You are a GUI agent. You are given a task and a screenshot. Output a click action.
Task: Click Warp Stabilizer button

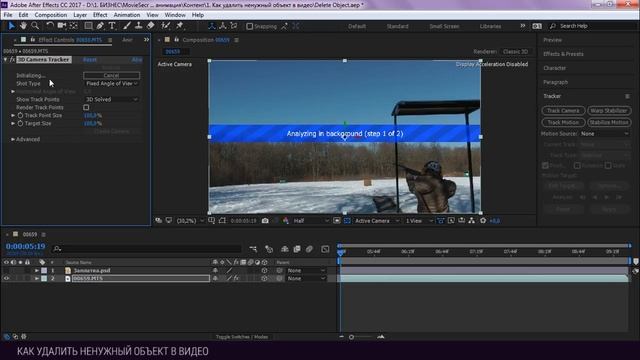point(609,111)
